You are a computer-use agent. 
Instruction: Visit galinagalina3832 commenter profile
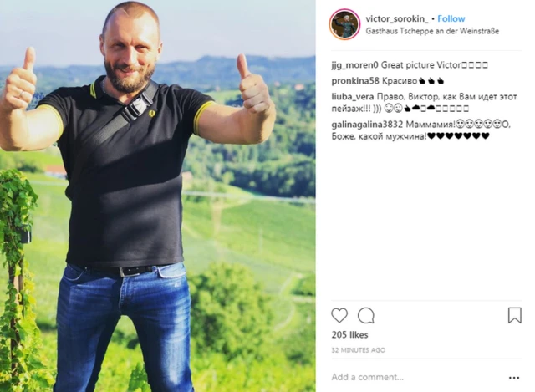(367, 125)
